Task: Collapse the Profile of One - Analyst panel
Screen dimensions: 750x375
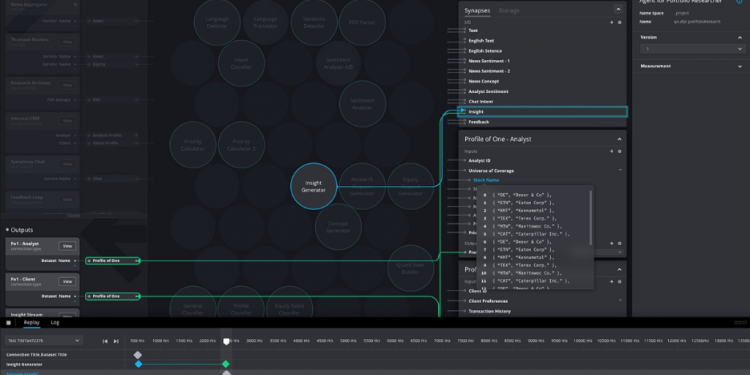Action: pyautogui.click(x=619, y=139)
